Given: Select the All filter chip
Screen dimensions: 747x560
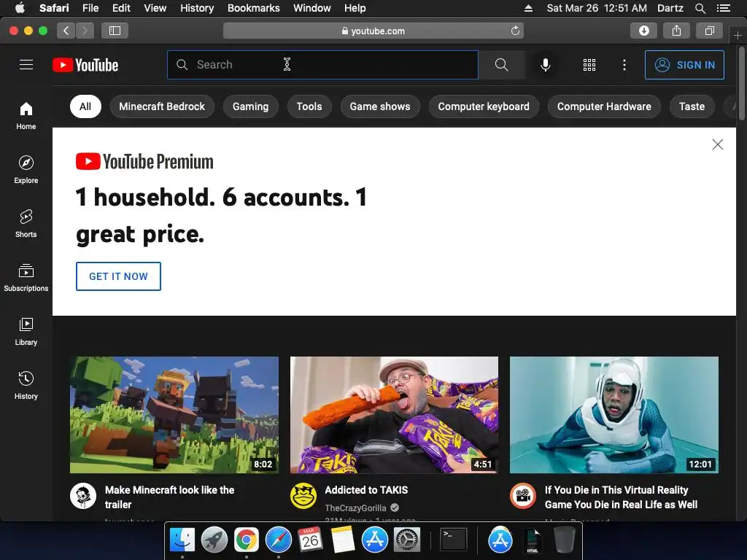Looking at the screenshot, I should coord(85,106).
